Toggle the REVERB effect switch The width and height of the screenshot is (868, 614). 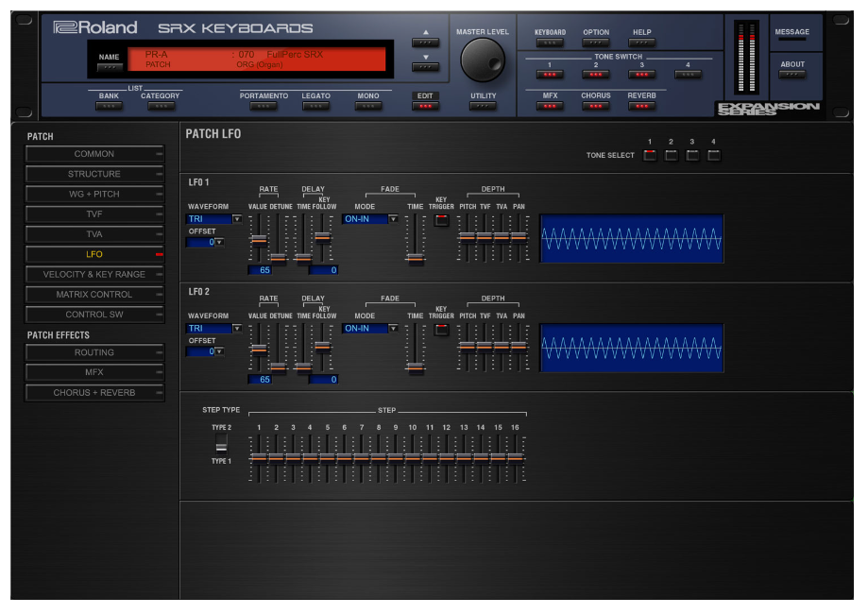click(641, 106)
